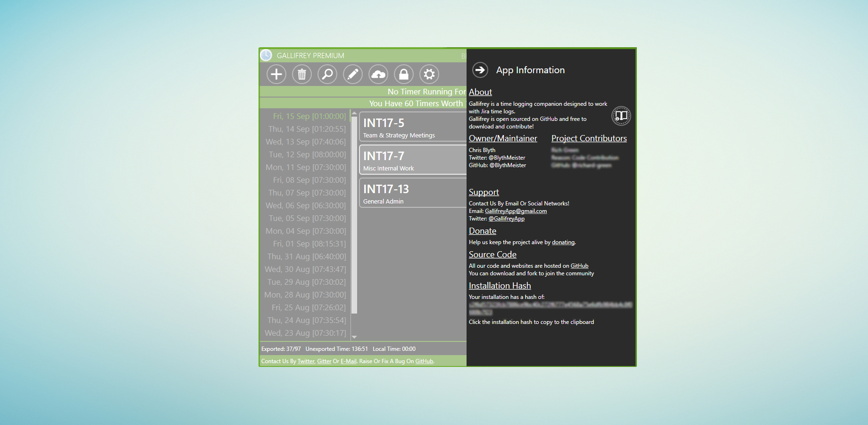Open the Search magnifier icon
This screenshot has width=868, height=425.
coord(327,74)
